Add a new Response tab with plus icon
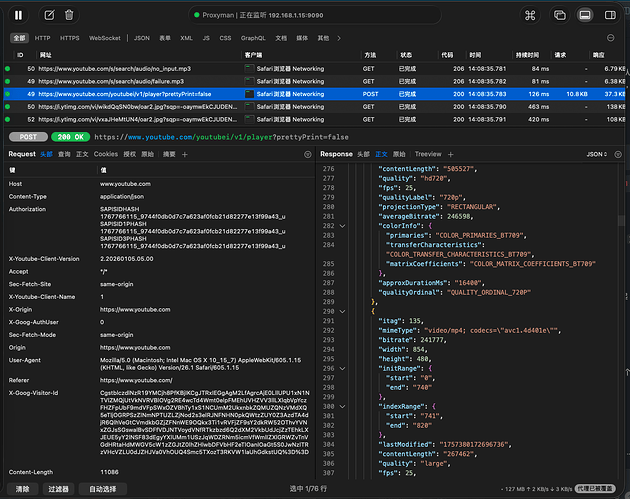 pyautogui.click(x=450, y=154)
